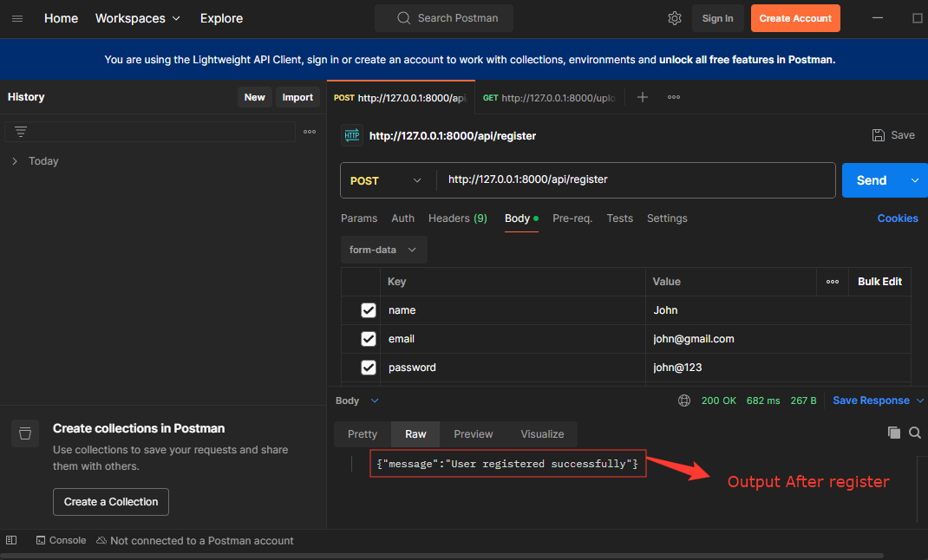
Task: Click the Send button
Action: coord(872,180)
